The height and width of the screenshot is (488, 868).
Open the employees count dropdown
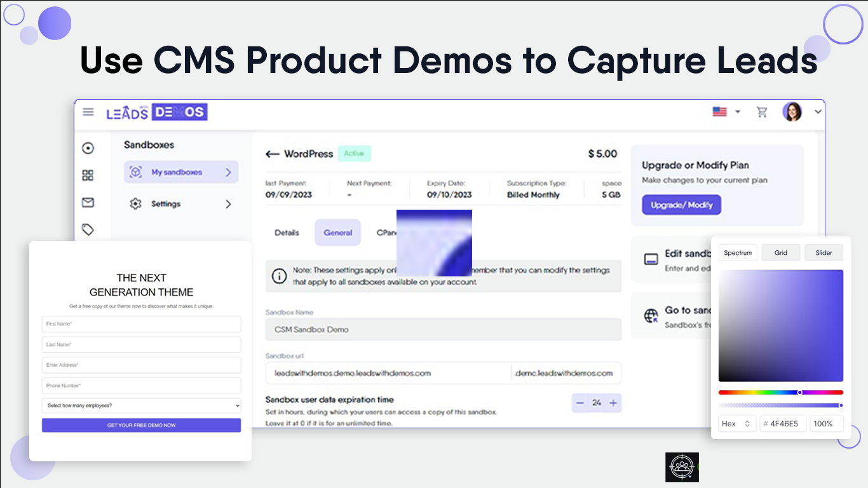pyautogui.click(x=141, y=405)
